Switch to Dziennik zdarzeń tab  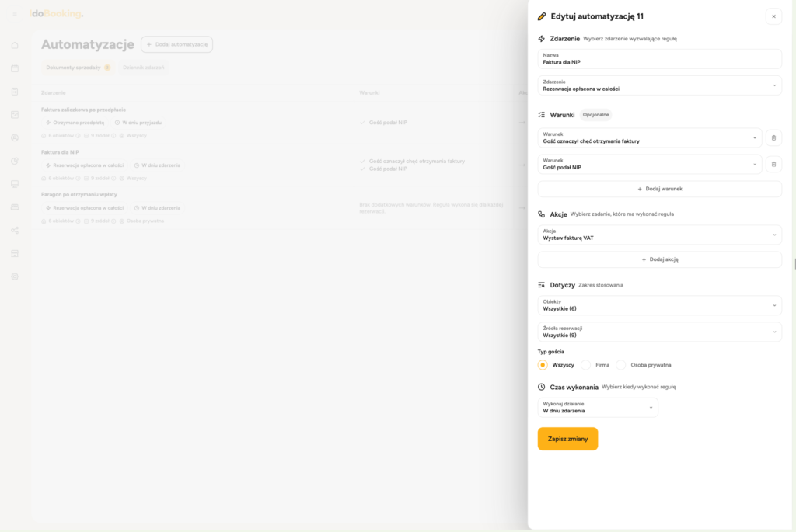(x=143, y=68)
